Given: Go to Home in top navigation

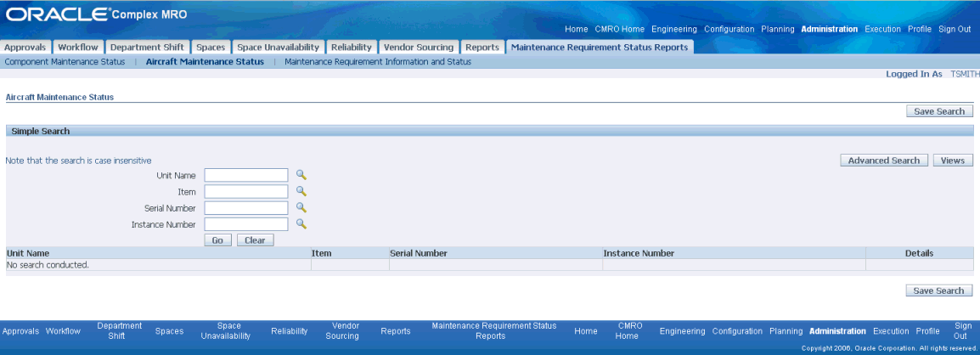Looking at the screenshot, I should [577, 30].
